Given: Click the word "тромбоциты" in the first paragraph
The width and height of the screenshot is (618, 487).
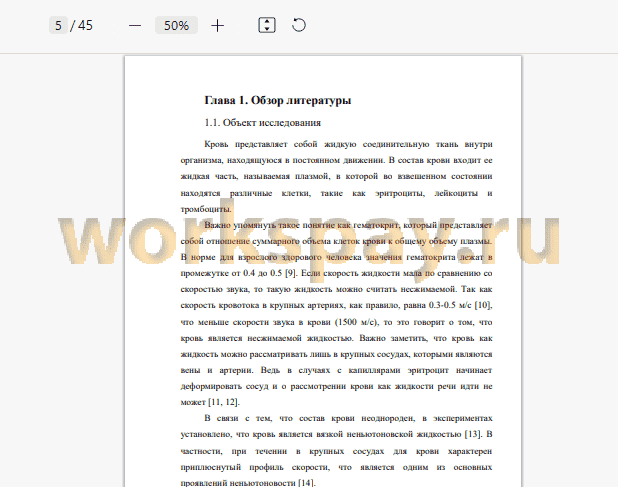Looking at the screenshot, I should coord(206,209).
